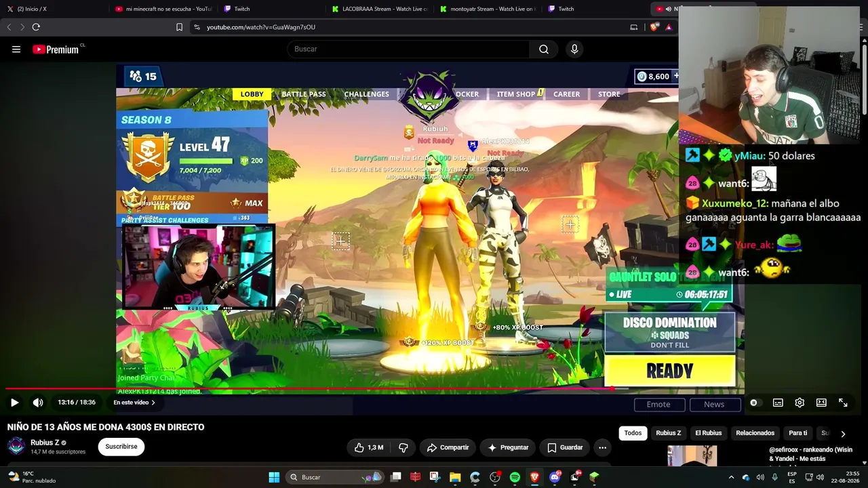868x488 pixels.
Task: Switch to the LACOBRAAA Stream tab
Action: 379,9
